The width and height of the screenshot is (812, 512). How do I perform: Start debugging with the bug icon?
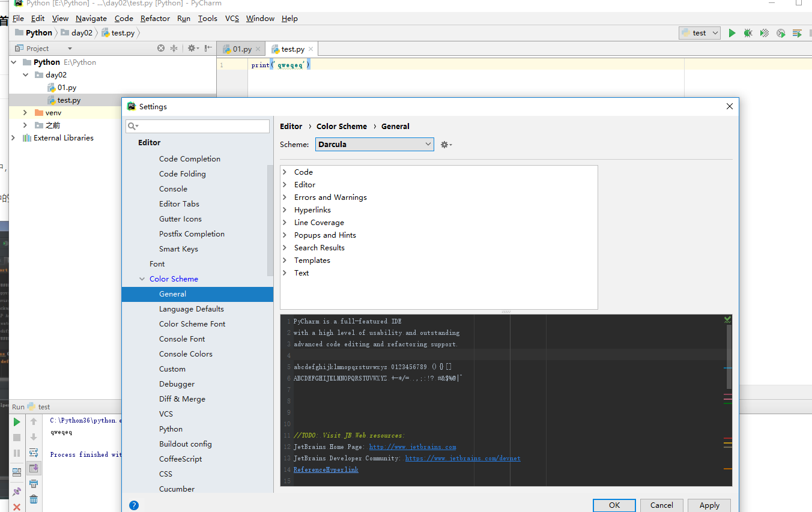[748, 33]
